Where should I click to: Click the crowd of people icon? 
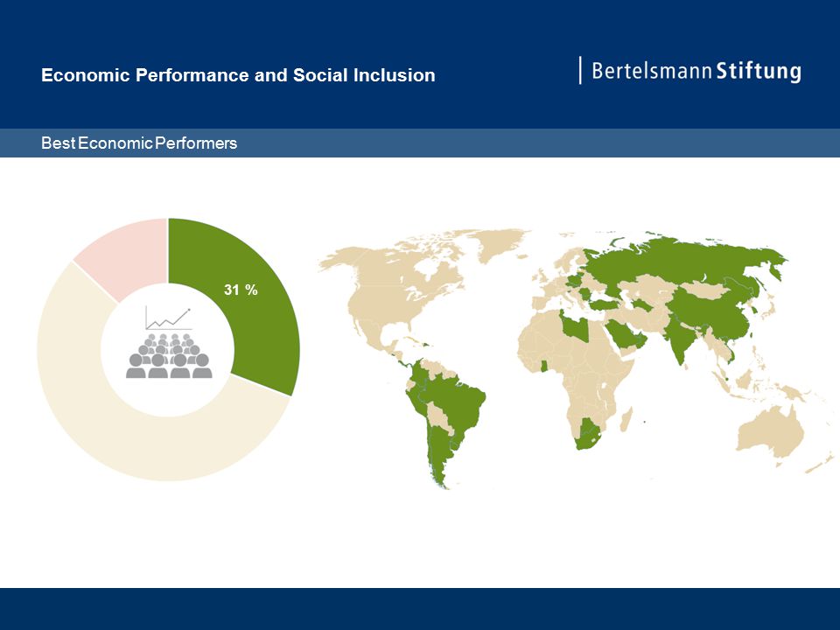[x=169, y=356]
